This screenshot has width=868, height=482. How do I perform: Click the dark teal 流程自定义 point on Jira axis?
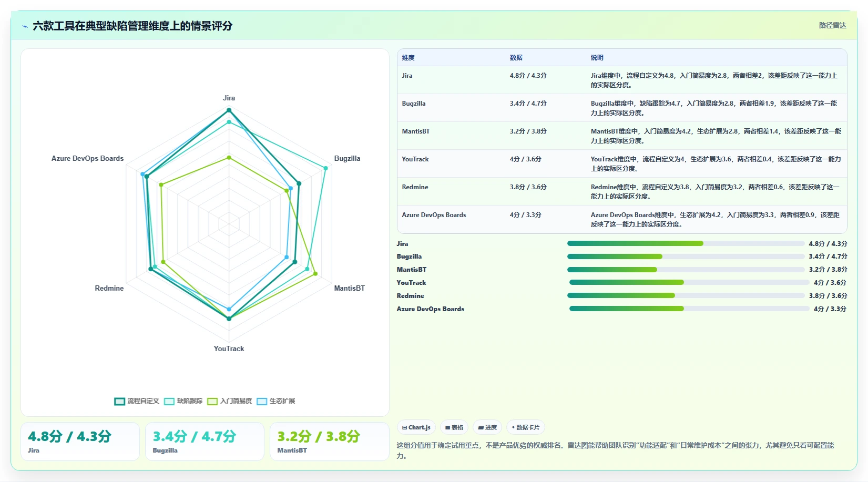[229, 110]
